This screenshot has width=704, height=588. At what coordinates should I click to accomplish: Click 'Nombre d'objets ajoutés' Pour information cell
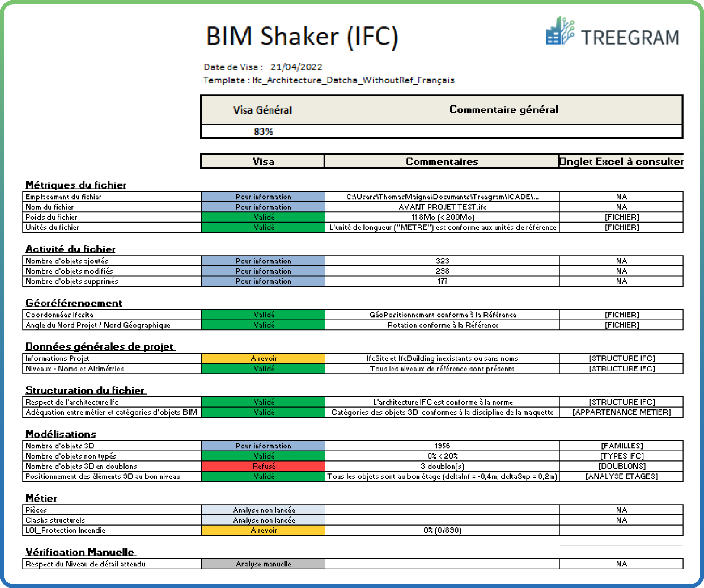coord(263,261)
